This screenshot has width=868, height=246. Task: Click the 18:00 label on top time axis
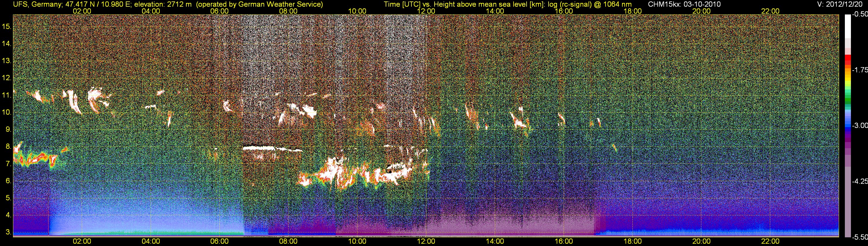[632, 11]
